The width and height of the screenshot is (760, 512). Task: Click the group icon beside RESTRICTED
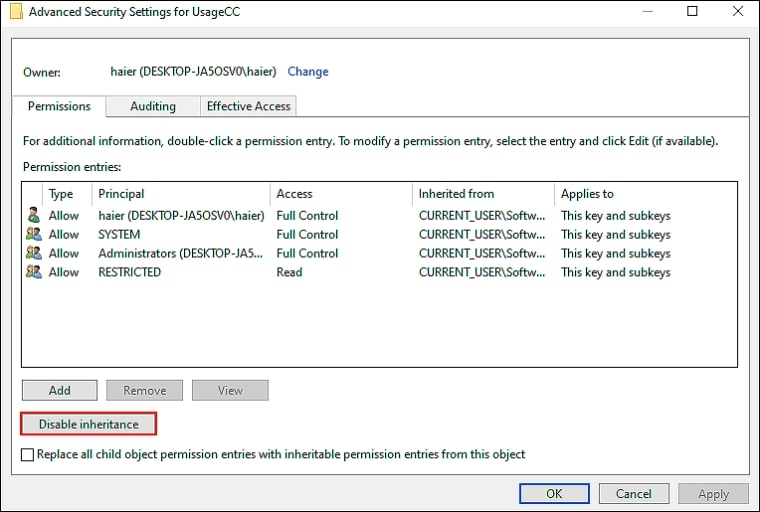tap(33, 272)
